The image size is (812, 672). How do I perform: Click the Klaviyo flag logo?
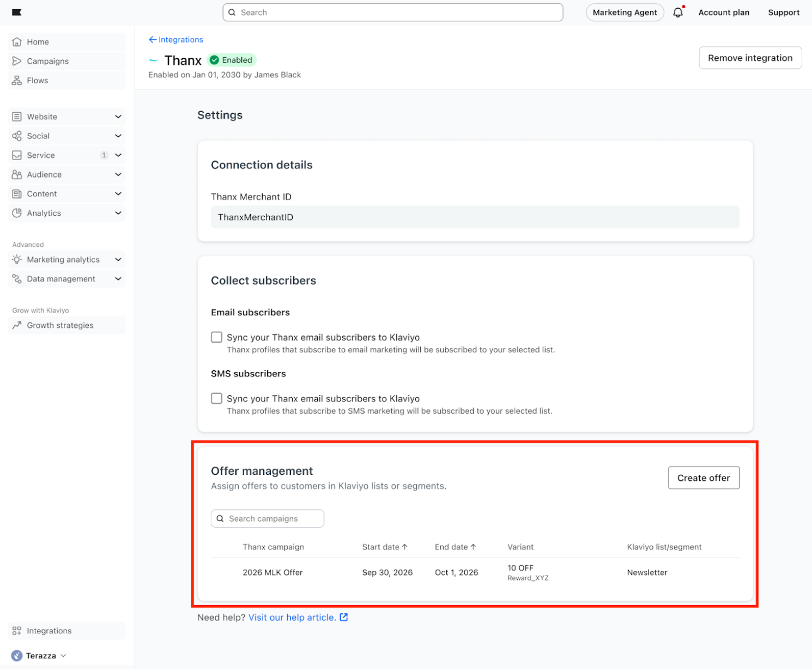(17, 13)
